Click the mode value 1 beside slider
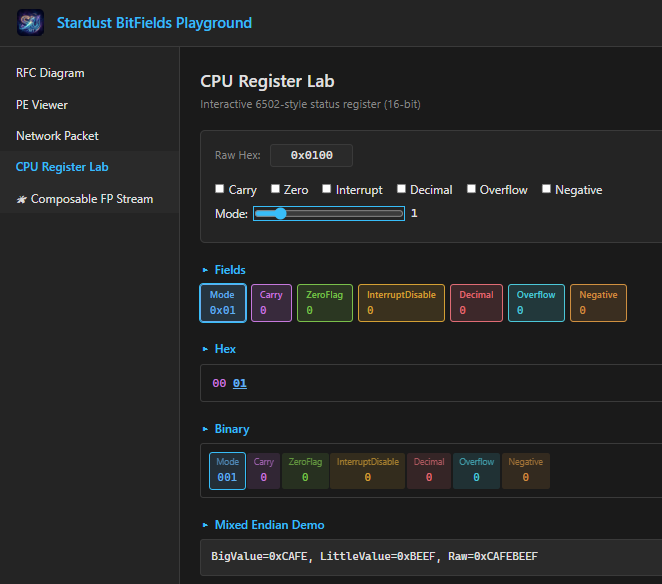This screenshot has height=584, width=662. tap(414, 213)
